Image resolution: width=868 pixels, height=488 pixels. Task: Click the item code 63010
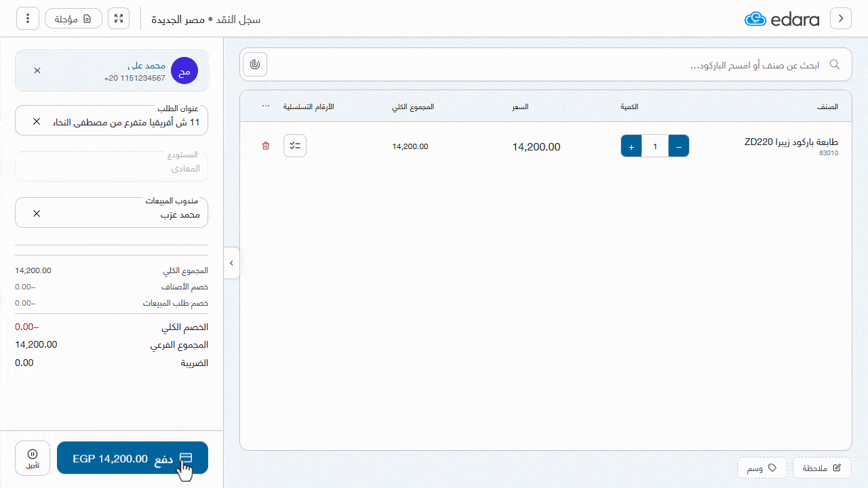pos(829,153)
